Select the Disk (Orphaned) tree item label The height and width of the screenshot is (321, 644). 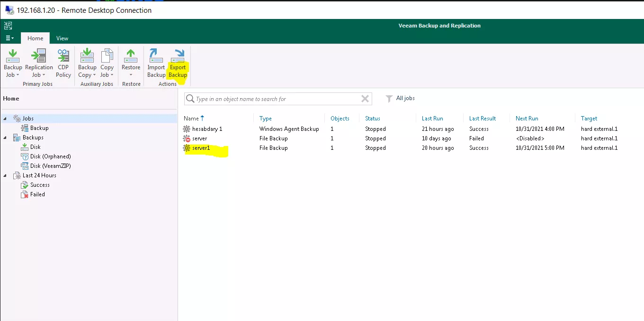51,156
